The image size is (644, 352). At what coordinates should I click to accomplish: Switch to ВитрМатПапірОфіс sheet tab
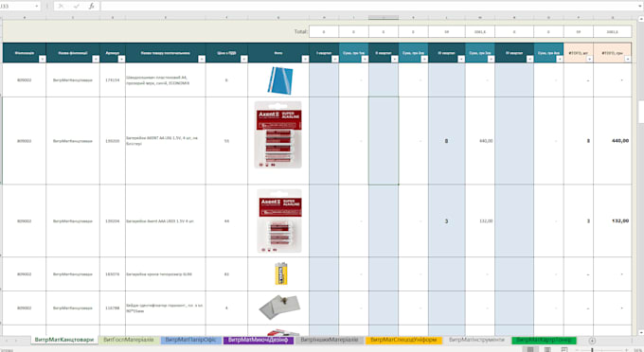(x=190, y=340)
